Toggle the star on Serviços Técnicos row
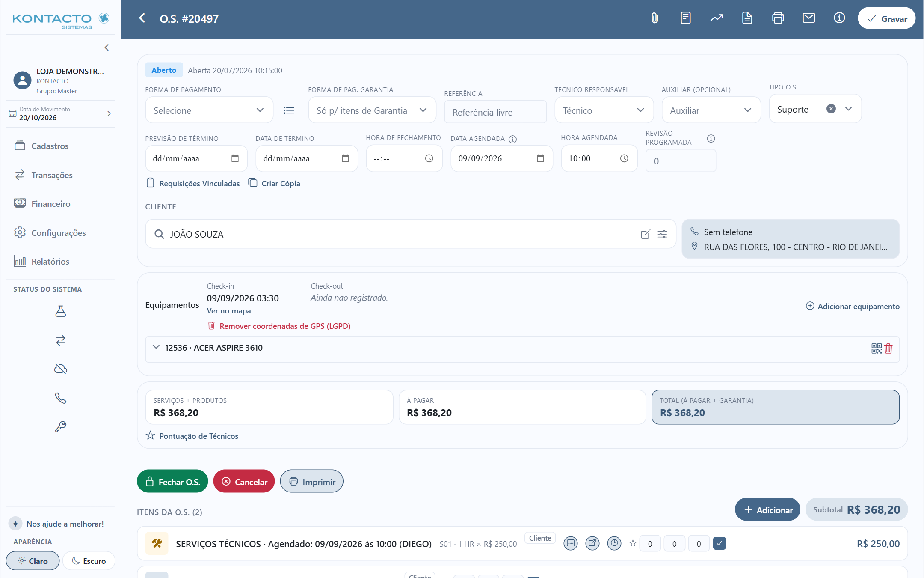This screenshot has width=924, height=578. pos(633,543)
